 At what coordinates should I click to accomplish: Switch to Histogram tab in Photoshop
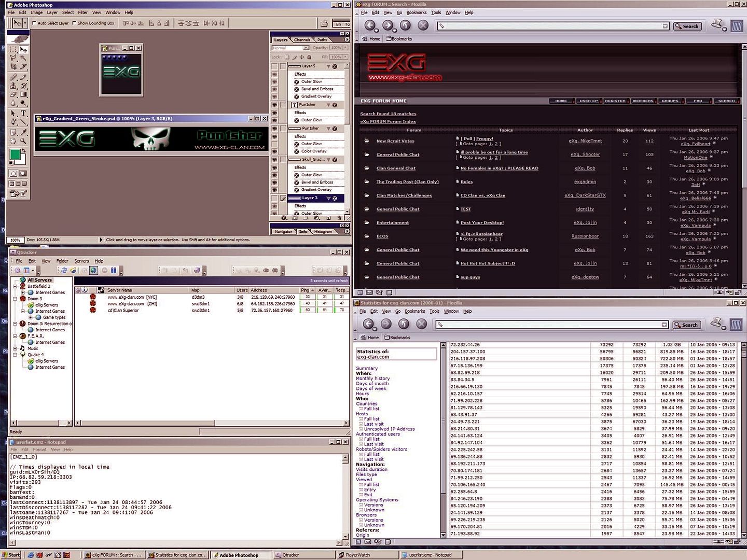pos(323,232)
